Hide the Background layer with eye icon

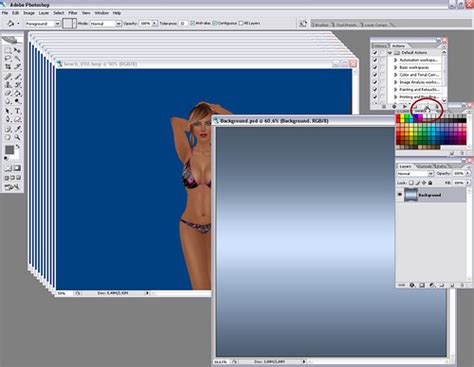400,195
